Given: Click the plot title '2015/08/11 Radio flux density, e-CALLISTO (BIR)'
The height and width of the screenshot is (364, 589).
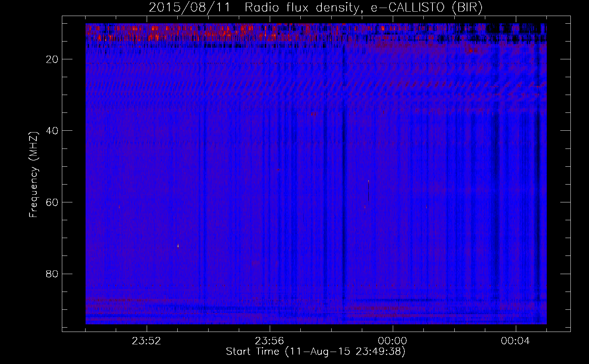Looking at the screenshot, I should coord(316,8).
